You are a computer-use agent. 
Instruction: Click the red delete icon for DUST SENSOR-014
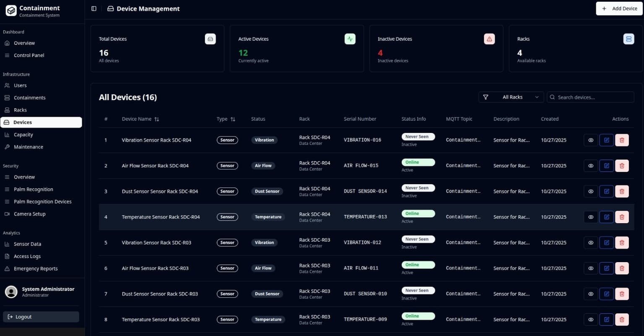622,191
